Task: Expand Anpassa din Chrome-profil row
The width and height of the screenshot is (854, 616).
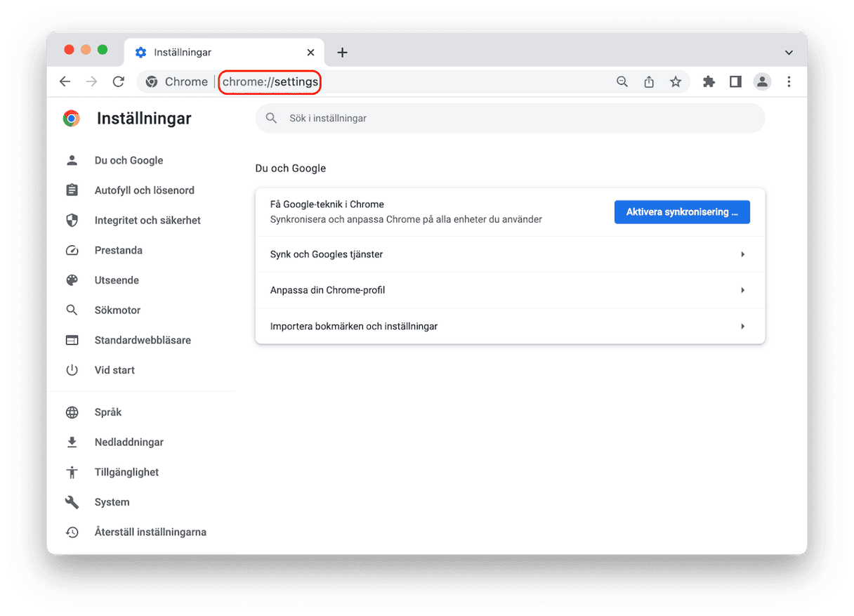Action: click(510, 290)
